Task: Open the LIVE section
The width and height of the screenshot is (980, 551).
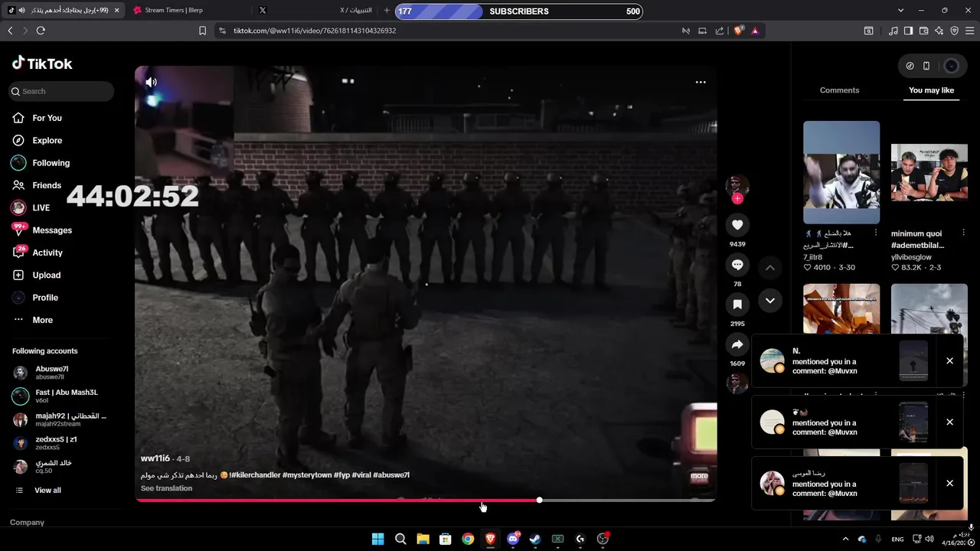Action: click(x=31, y=207)
